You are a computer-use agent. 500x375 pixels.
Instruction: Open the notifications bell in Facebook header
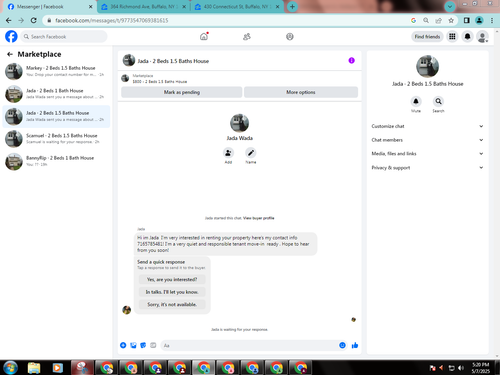[x=467, y=36]
